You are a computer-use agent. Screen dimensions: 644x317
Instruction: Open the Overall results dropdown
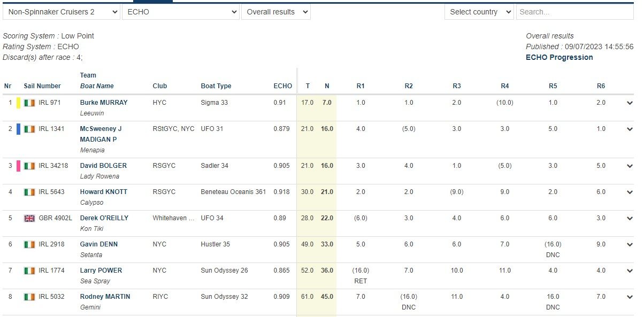coord(275,12)
